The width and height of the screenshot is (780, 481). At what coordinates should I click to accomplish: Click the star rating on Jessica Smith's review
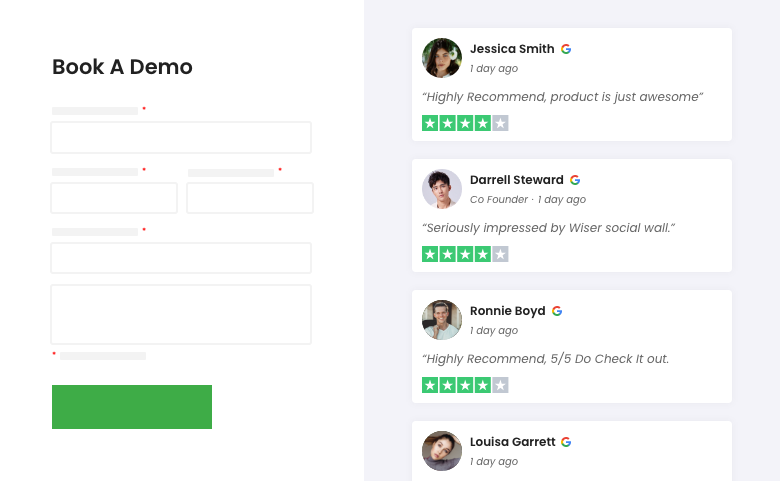[465, 123]
